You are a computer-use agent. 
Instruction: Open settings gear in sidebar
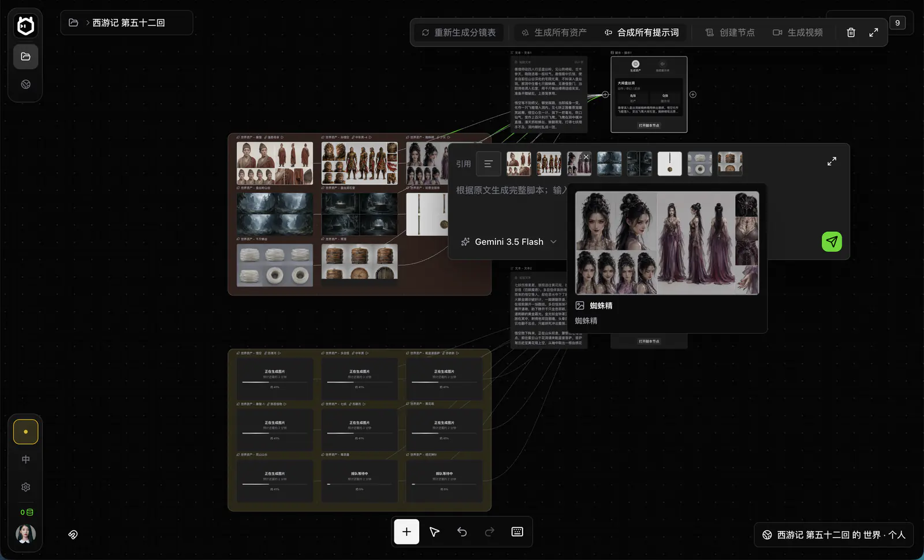tap(26, 487)
